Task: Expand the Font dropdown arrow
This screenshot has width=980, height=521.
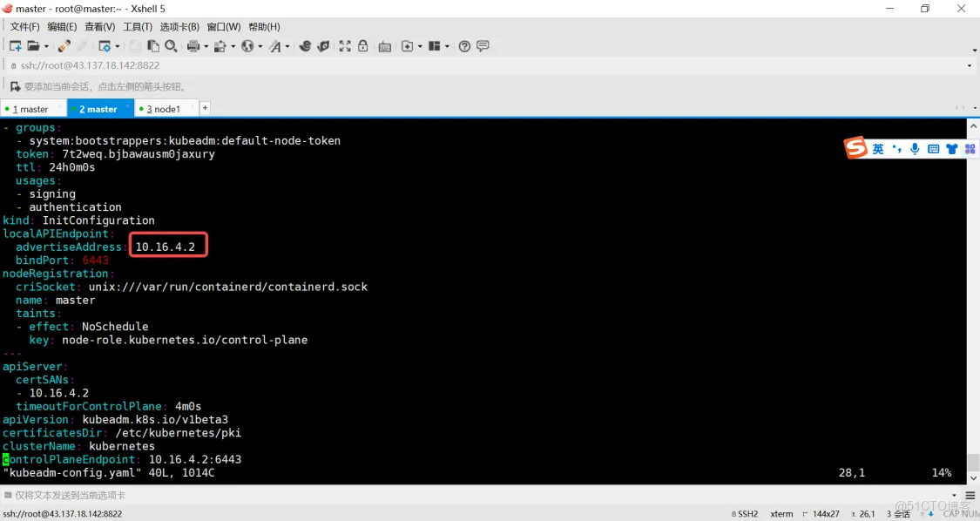Action: coord(287,47)
